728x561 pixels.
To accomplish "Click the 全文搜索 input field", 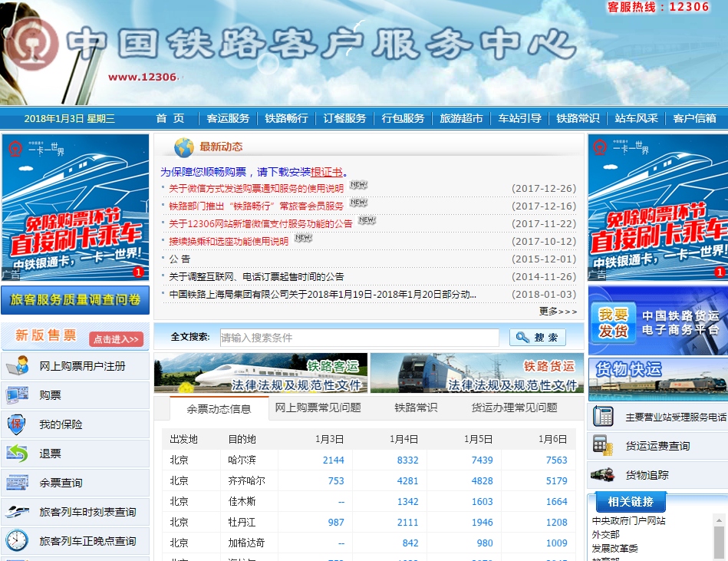I will point(359,338).
